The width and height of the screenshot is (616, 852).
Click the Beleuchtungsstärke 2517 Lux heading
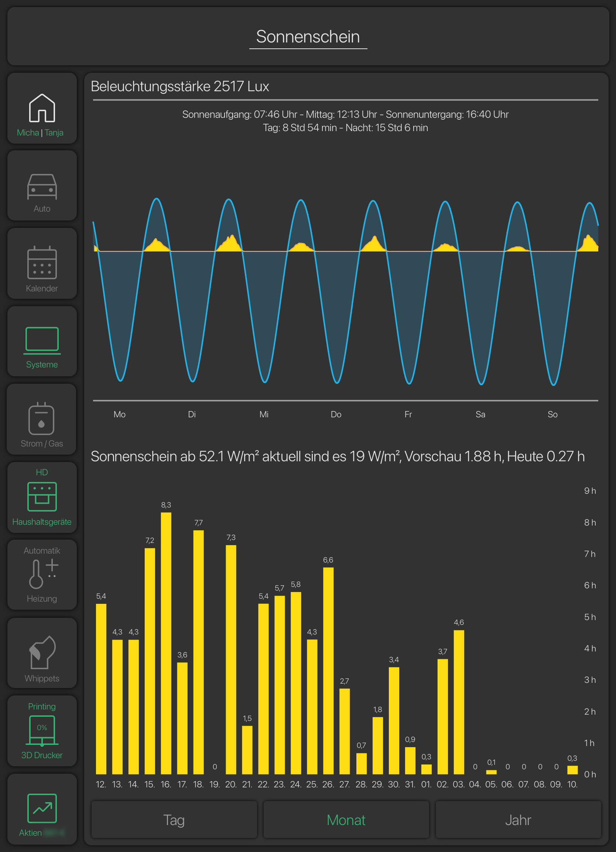tap(180, 86)
